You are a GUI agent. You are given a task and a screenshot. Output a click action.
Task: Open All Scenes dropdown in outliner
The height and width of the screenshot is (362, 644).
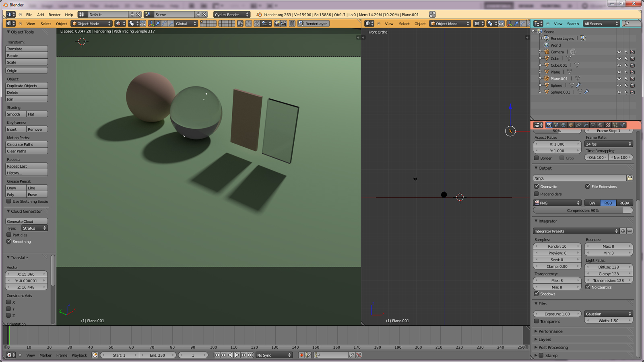point(601,24)
